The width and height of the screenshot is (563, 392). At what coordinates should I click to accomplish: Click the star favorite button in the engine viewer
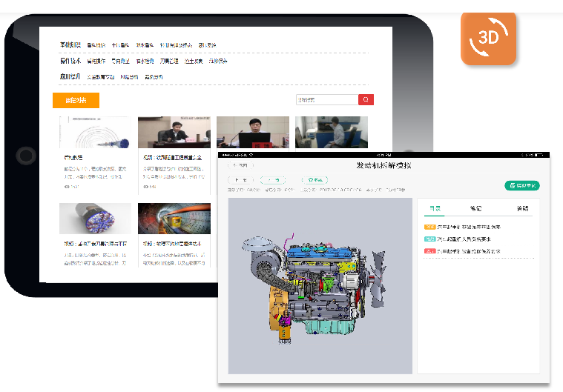point(315,179)
